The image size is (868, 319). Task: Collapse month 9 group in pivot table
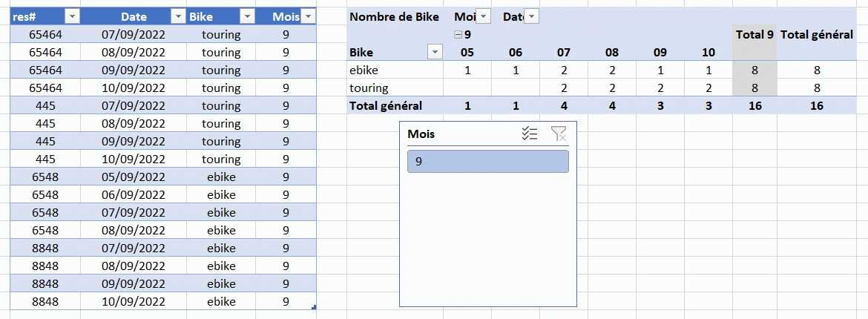pos(458,34)
